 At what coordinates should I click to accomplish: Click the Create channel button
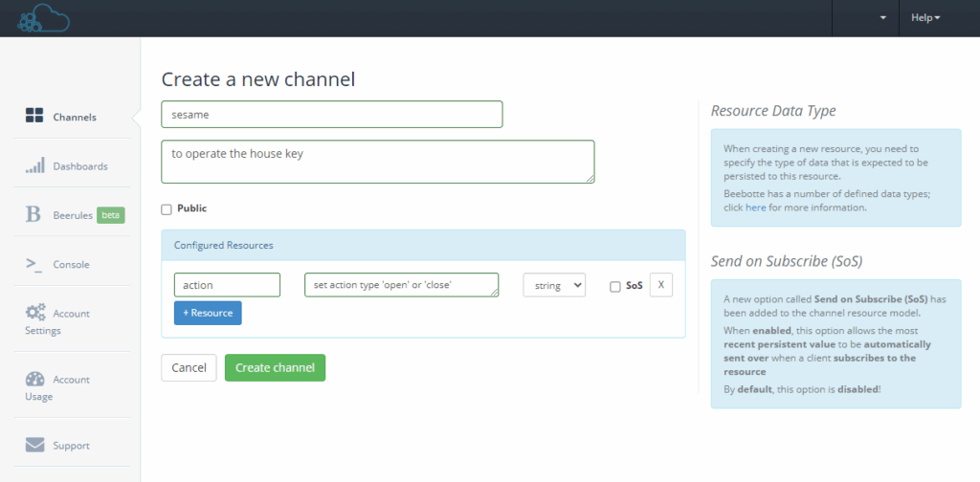click(275, 368)
